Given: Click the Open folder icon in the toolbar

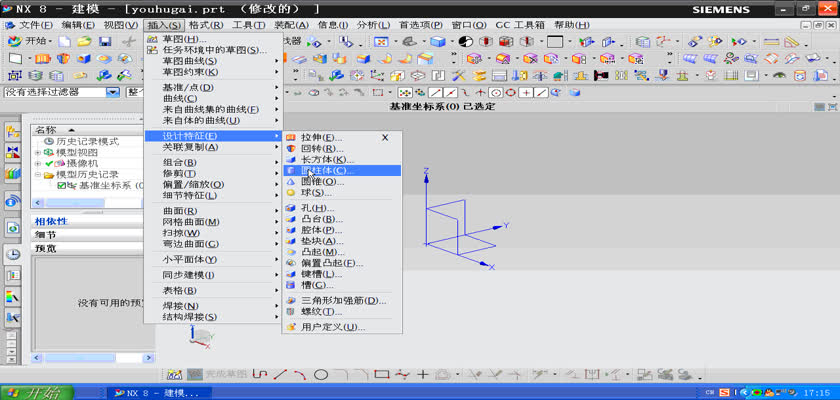Looking at the screenshot, I should pos(84,41).
